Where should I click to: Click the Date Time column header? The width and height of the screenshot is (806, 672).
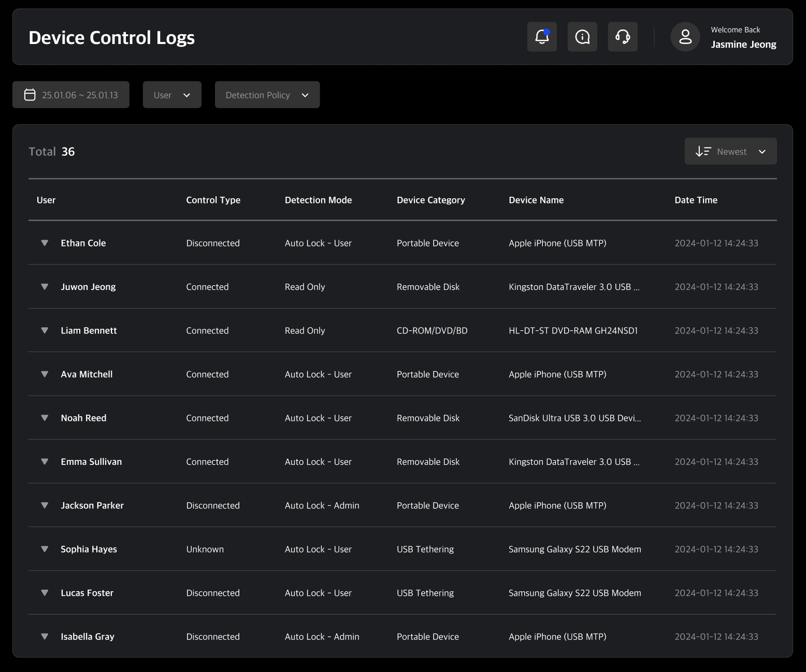pos(696,200)
